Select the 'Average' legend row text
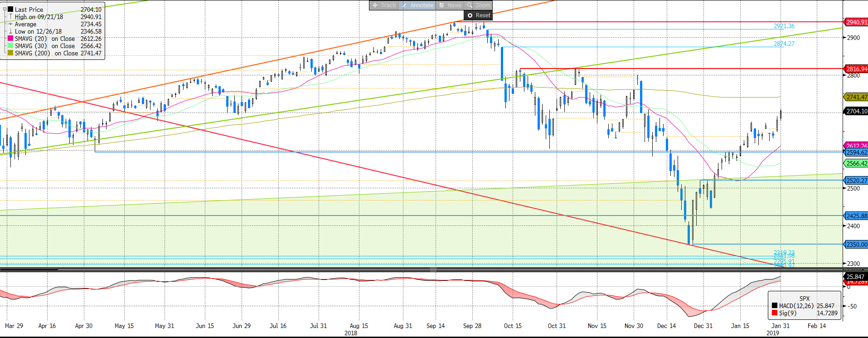Screen dimensions: 868x338 [25, 24]
